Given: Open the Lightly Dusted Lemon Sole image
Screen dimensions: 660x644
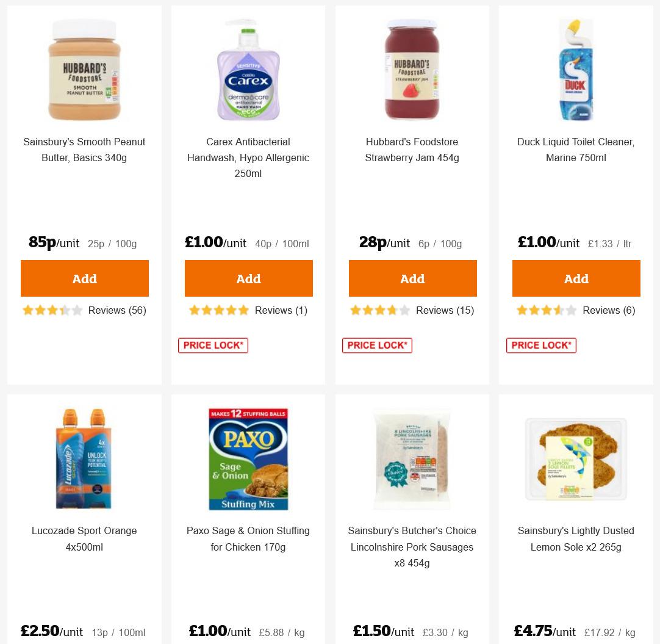Looking at the screenshot, I should pyautogui.click(x=576, y=459).
